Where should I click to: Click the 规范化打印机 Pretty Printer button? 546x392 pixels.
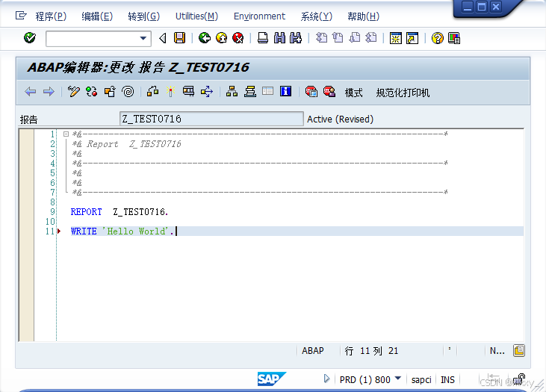[403, 93]
